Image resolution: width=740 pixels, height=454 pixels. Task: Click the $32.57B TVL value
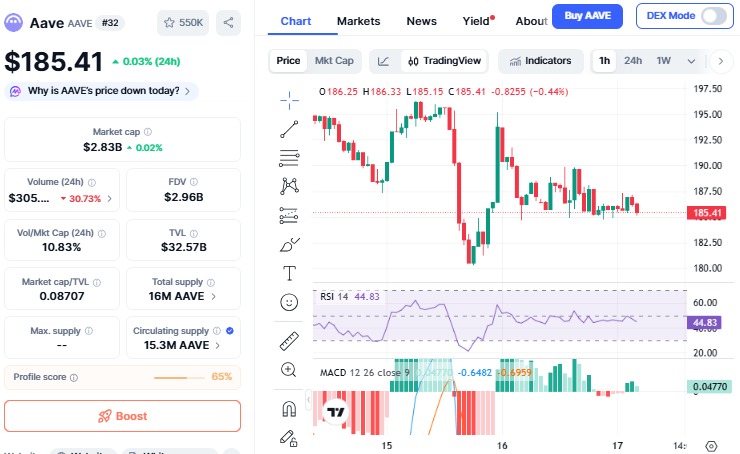tap(184, 247)
